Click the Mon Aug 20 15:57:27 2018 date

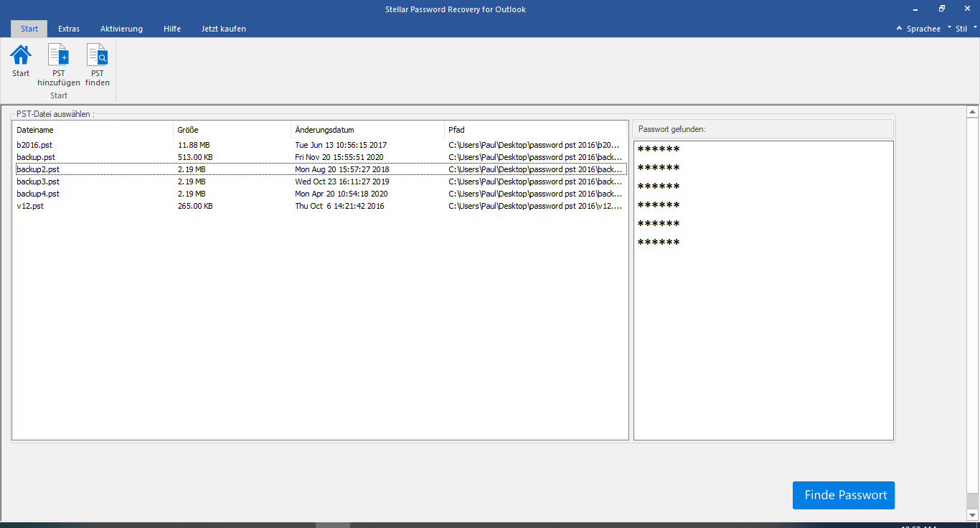[342, 169]
